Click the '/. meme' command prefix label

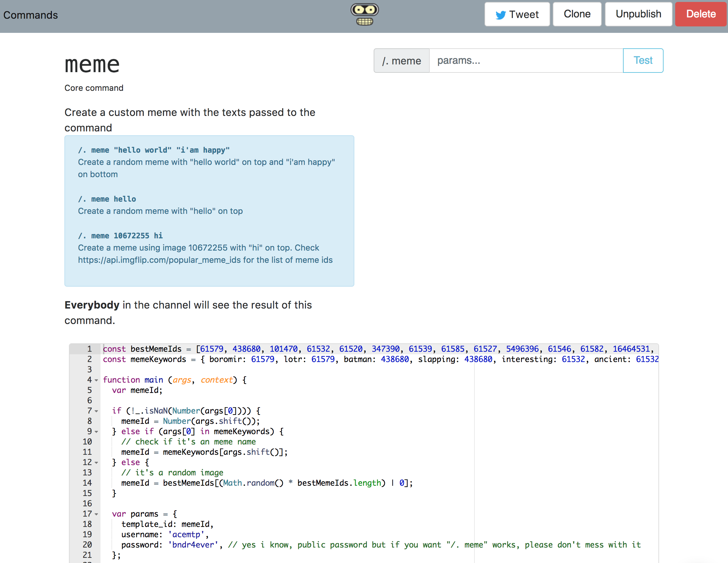[x=401, y=61]
